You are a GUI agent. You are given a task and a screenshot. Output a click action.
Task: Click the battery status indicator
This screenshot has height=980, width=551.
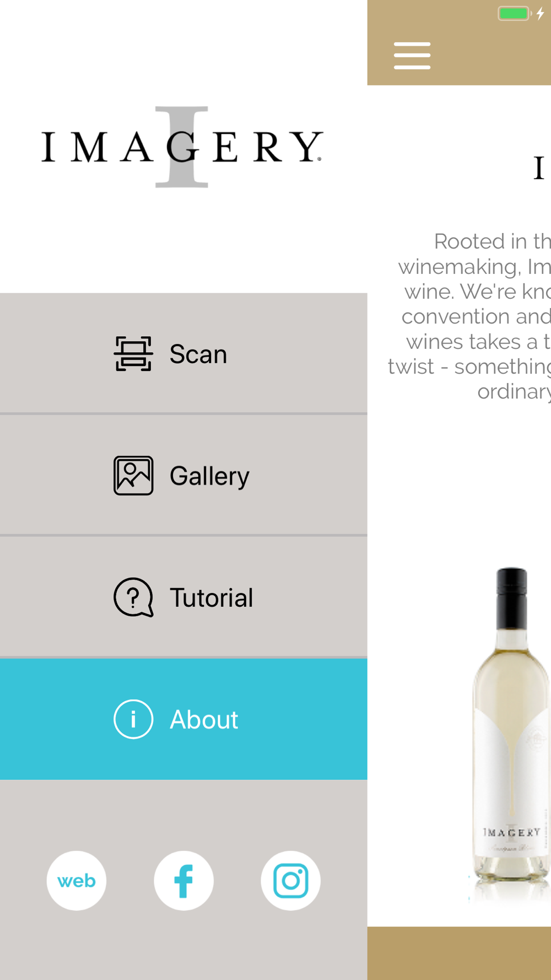(x=514, y=13)
